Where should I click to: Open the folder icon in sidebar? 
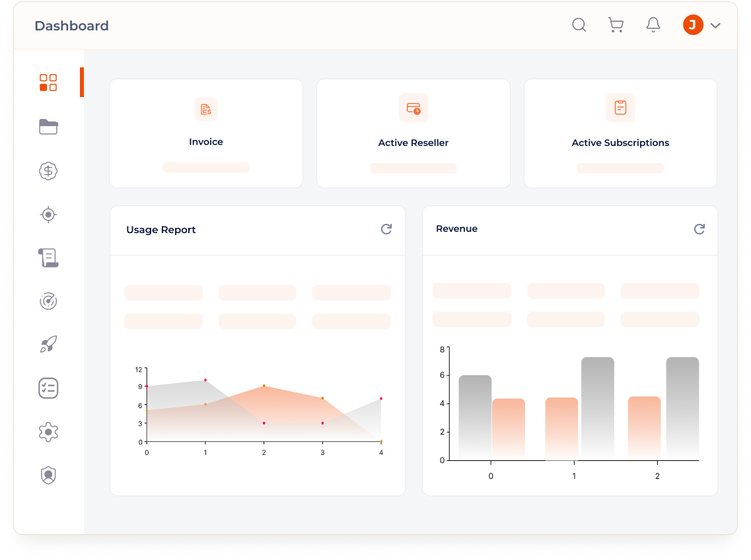click(48, 127)
